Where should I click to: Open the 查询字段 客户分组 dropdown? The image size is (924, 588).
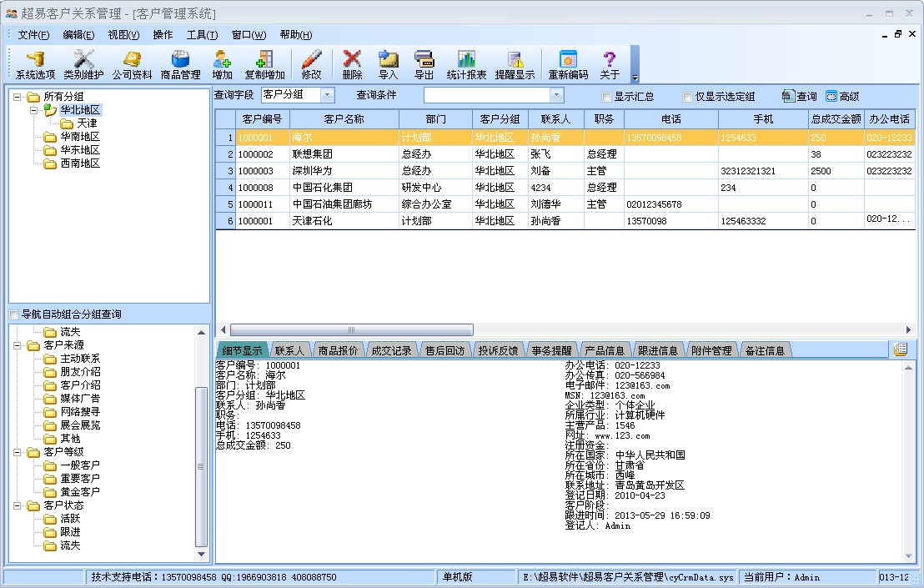327,96
